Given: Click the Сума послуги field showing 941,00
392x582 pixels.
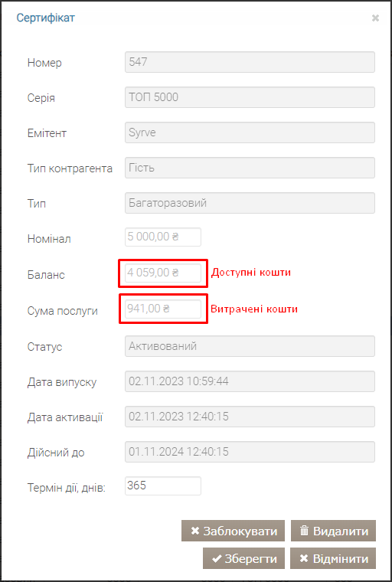Looking at the screenshot, I should tap(163, 309).
